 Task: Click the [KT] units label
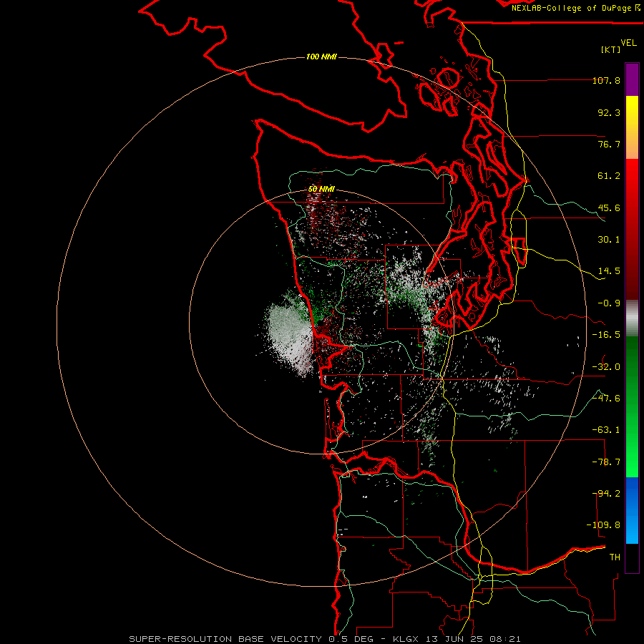pos(611,49)
